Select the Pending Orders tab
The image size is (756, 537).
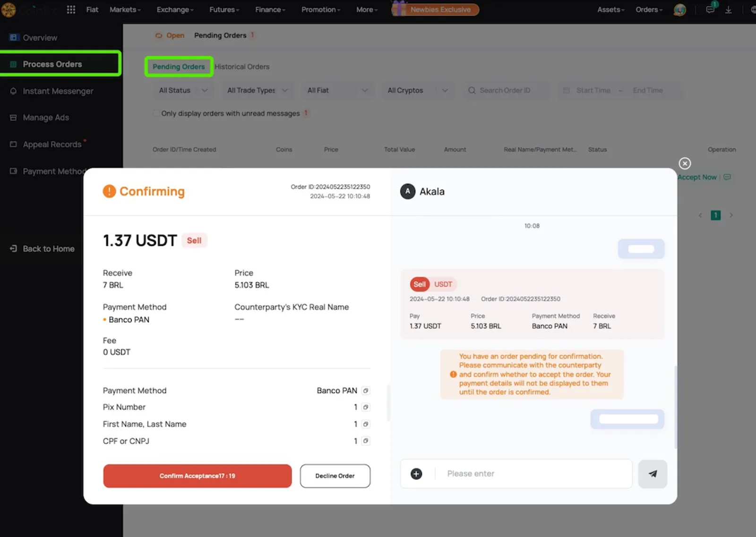pyautogui.click(x=179, y=67)
